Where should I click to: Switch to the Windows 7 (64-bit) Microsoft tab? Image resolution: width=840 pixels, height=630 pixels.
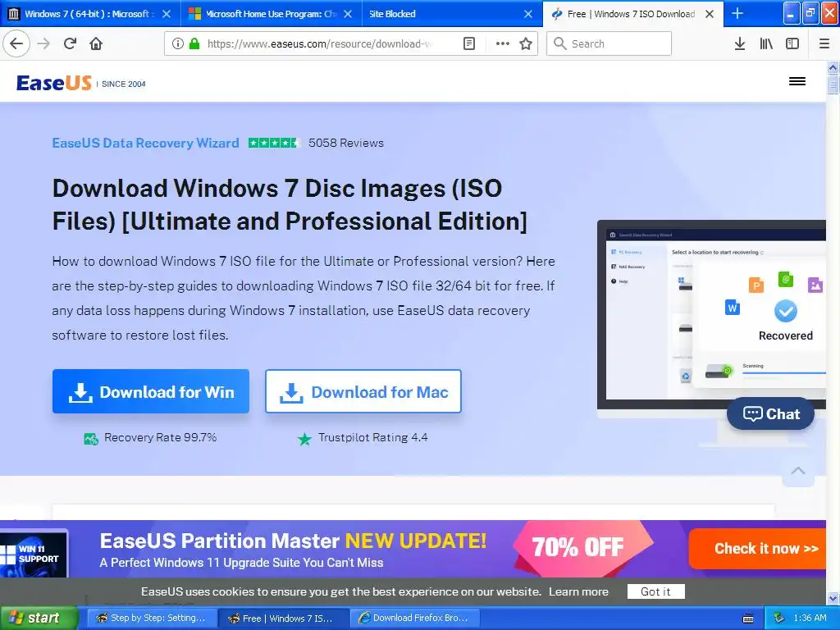90,14
